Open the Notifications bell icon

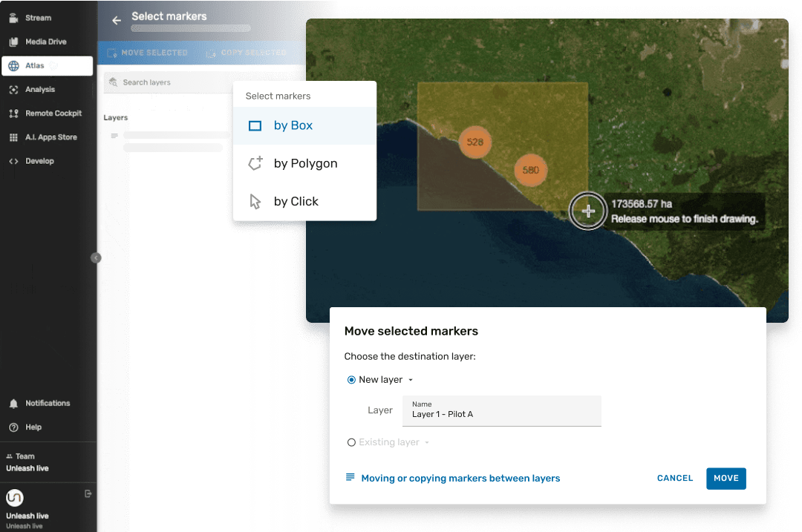[x=12, y=403]
